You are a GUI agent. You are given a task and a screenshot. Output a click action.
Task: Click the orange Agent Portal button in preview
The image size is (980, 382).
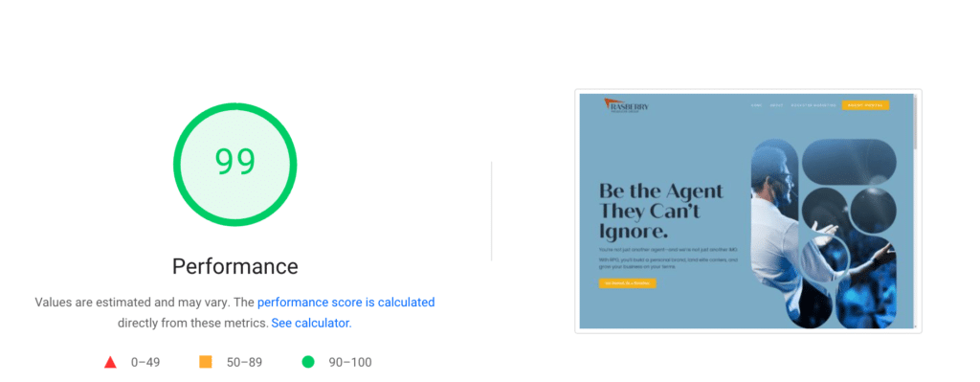pos(865,105)
